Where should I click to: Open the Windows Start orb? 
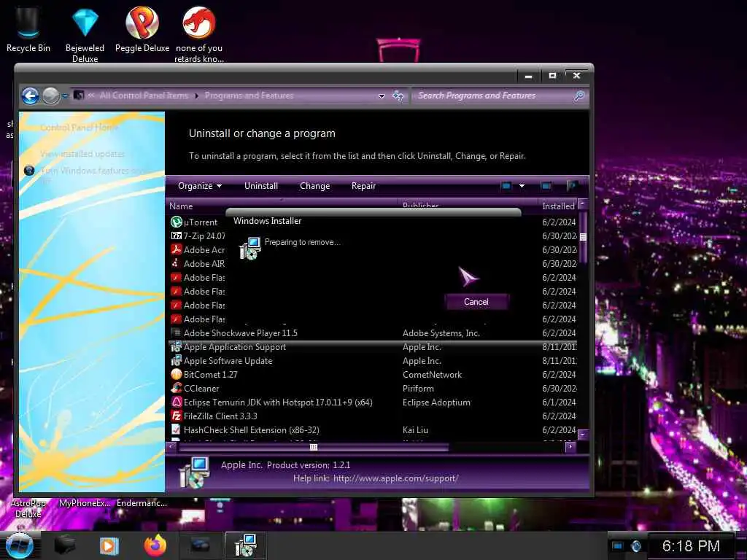[x=19, y=545]
